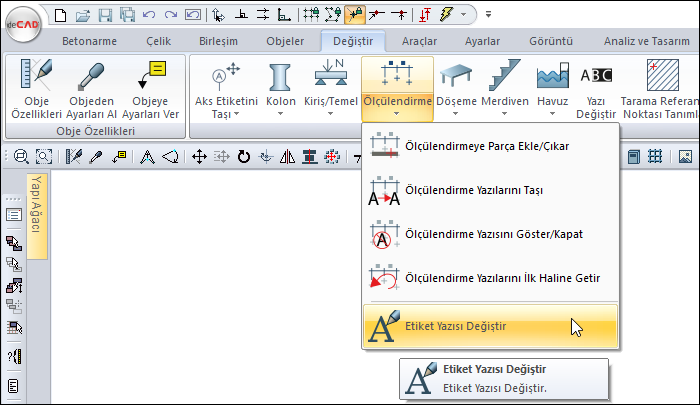Image resolution: width=700 pixels, height=405 pixels.
Task: Select the Move arrows tool in toolbar
Action: click(199, 156)
